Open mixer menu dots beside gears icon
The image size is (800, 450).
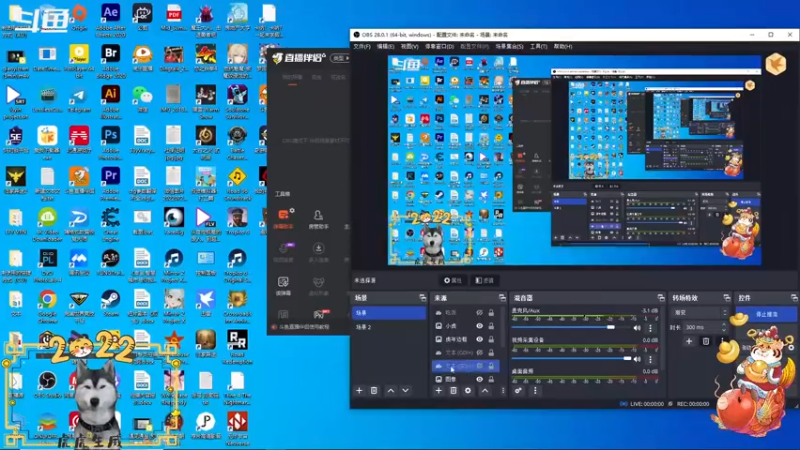click(x=535, y=391)
